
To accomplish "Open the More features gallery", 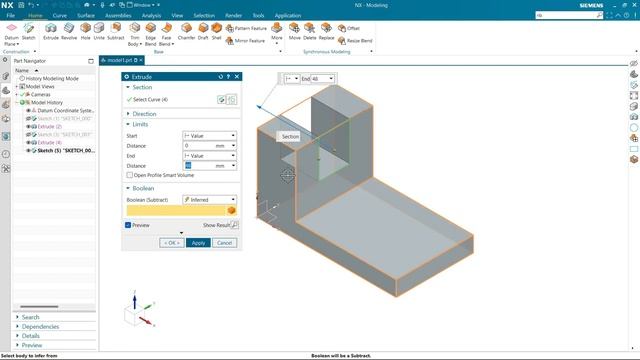I will pyautogui.click(x=277, y=33).
